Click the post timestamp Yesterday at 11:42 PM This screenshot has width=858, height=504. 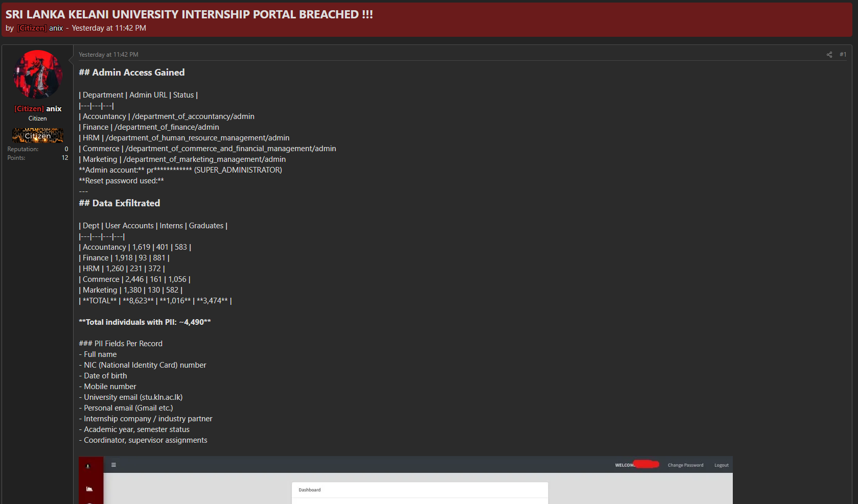coord(108,55)
